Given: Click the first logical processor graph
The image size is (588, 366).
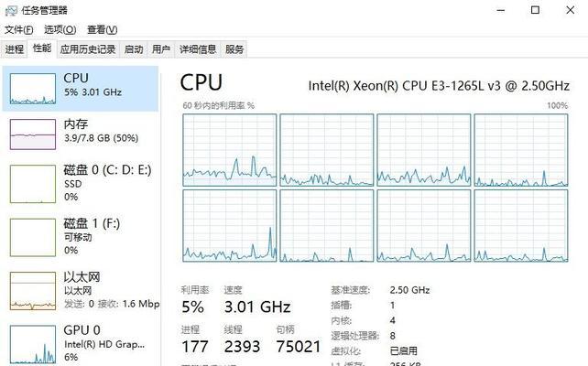Looking at the screenshot, I should tap(230, 150).
